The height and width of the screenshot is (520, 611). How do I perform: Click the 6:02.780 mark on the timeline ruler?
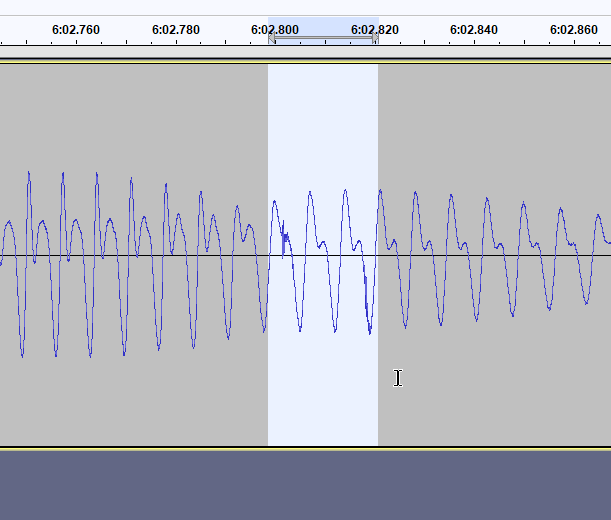[176, 30]
